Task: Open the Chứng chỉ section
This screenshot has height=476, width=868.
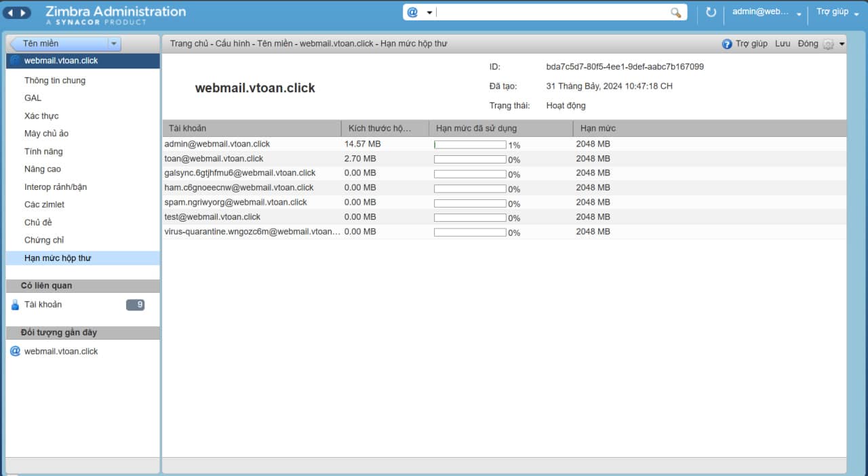Action: pos(43,240)
